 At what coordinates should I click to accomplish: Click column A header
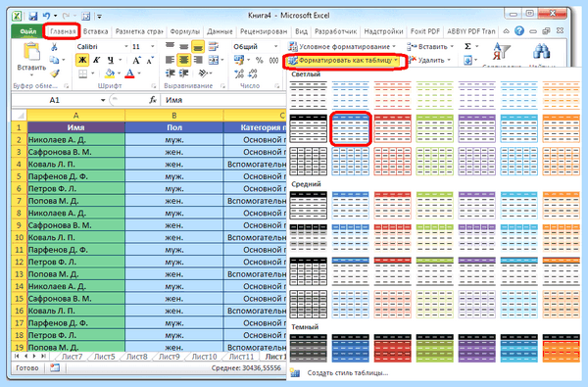click(75, 116)
